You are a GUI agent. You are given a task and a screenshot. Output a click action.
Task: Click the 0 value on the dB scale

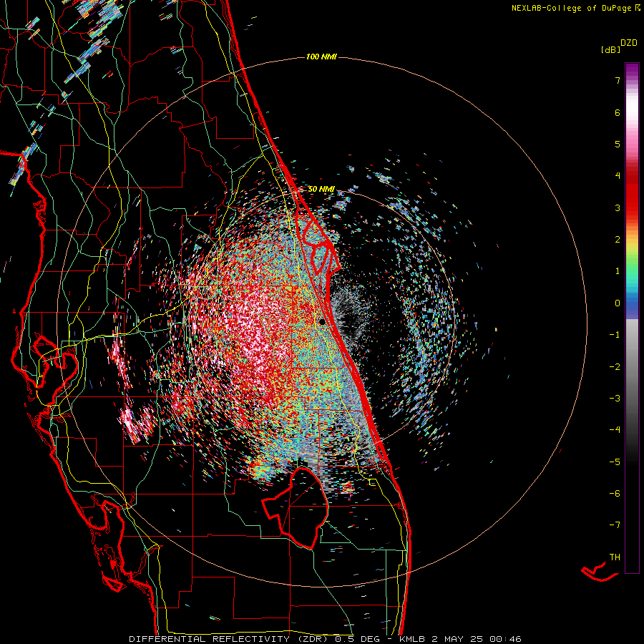pyautogui.click(x=618, y=303)
